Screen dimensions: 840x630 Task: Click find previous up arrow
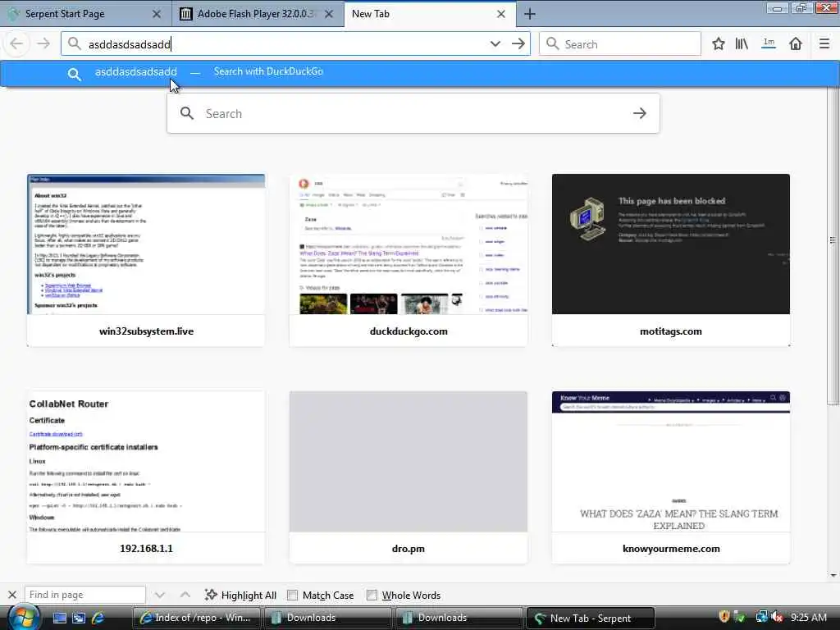click(x=185, y=595)
